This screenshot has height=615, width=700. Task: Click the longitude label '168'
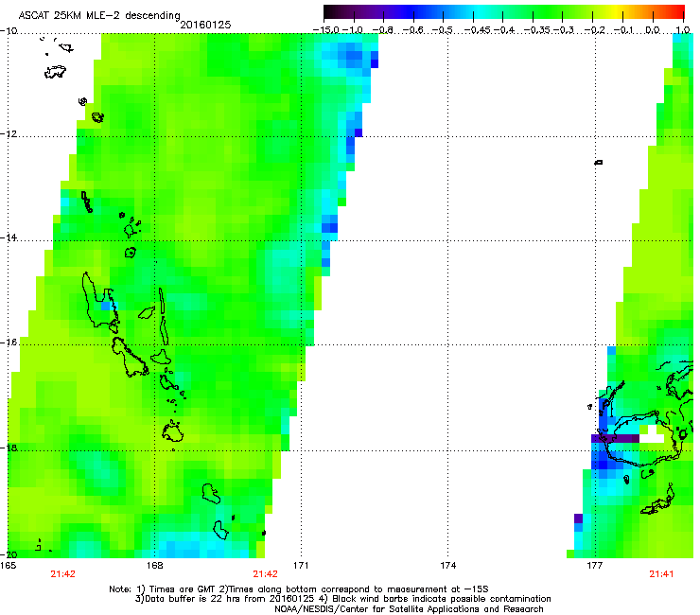click(x=154, y=566)
